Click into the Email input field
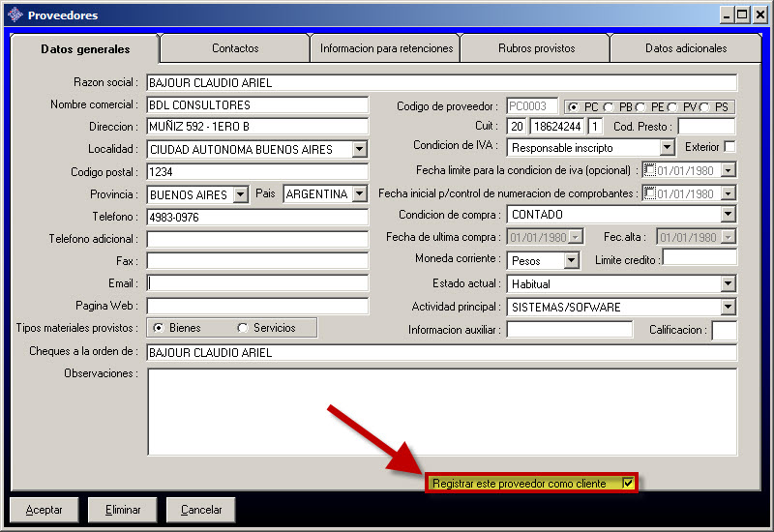 point(257,283)
